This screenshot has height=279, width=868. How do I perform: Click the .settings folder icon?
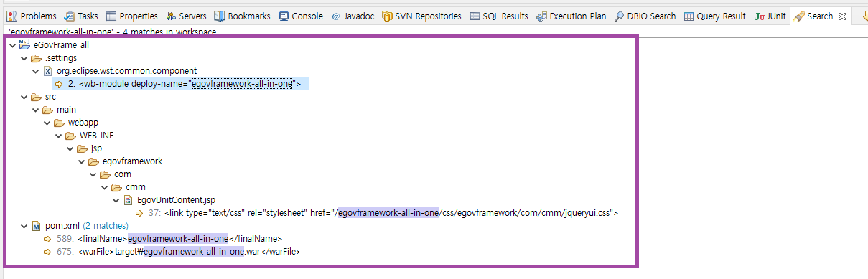(x=37, y=58)
